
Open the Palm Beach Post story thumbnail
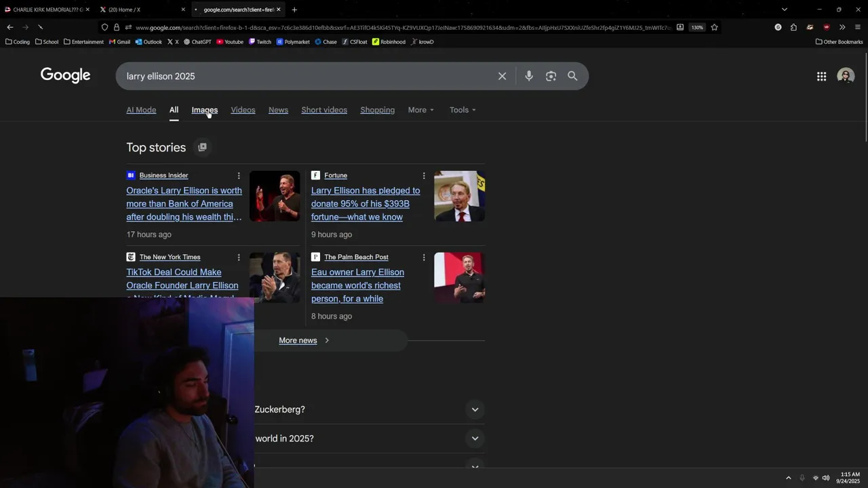(460, 278)
